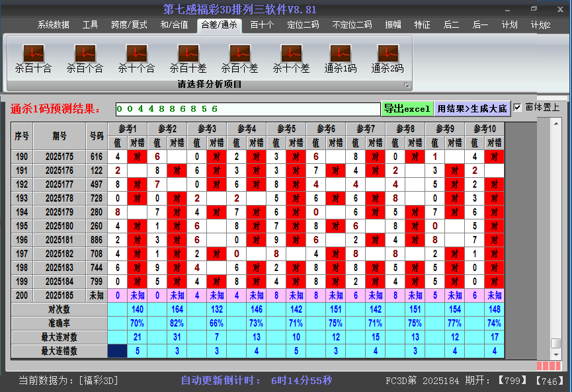This screenshot has height=392, width=572.
Task: Click the 最大连对数 row label
Action: (x=59, y=337)
